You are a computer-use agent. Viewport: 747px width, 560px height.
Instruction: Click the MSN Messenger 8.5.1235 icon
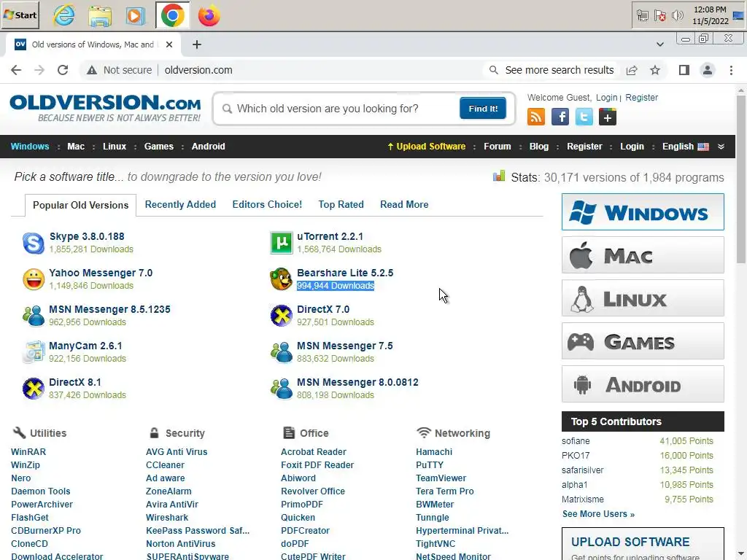pyautogui.click(x=34, y=316)
